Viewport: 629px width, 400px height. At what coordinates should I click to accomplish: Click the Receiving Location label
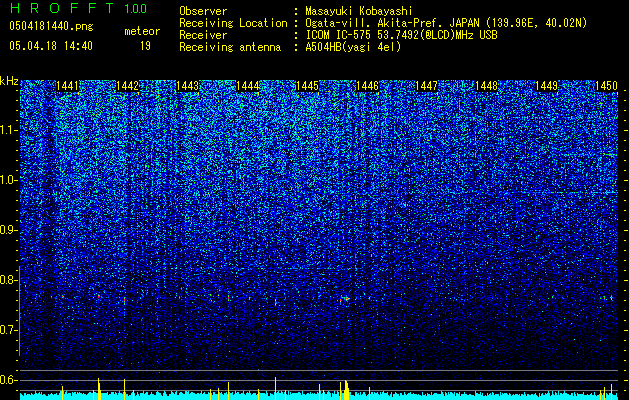(233, 23)
